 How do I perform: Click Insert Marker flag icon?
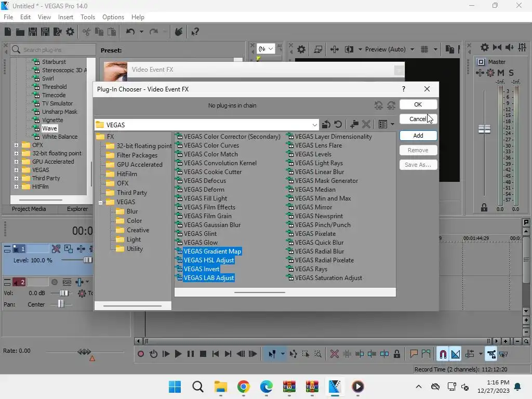[x=414, y=354]
